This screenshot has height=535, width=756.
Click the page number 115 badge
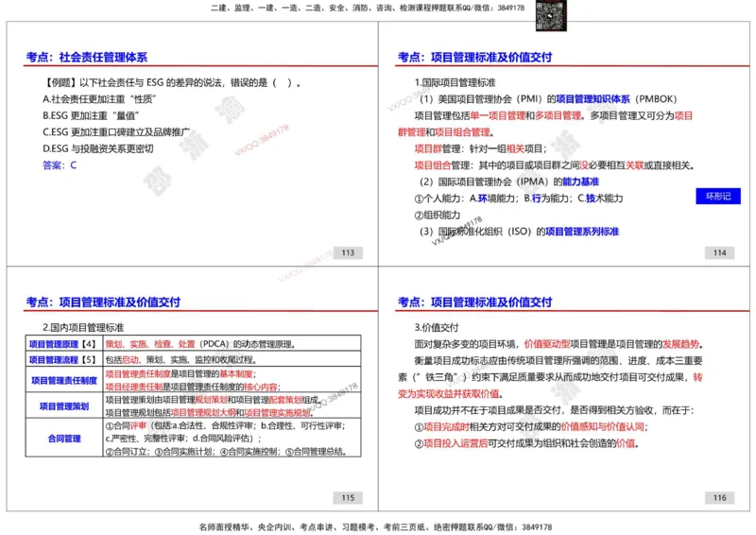348,498
